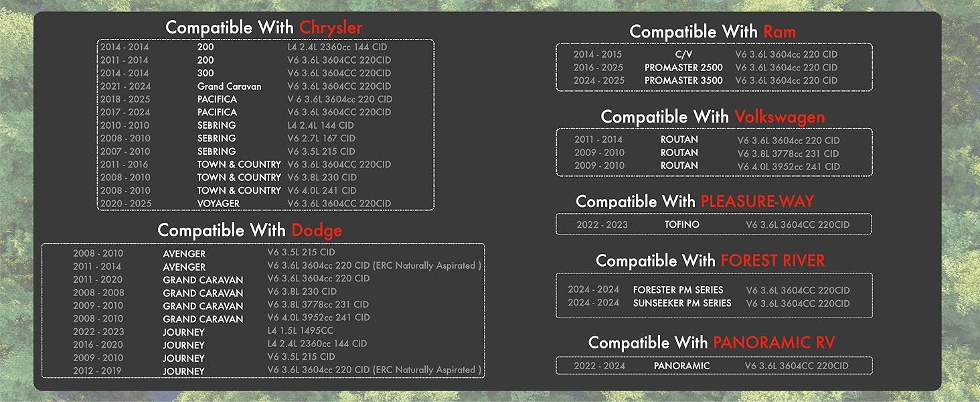This screenshot has width=980, height=402.
Task: Click the 'Compatible With Chrysler' heading
Action: (264, 27)
